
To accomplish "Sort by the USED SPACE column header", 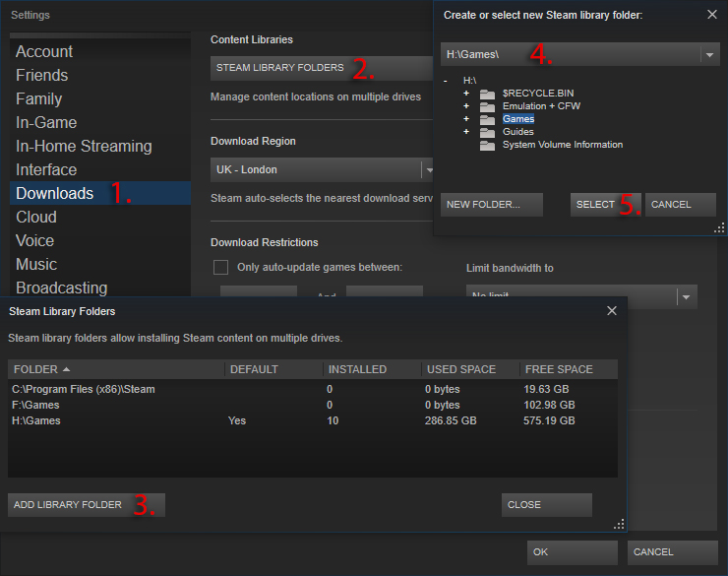I will pyautogui.click(x=471, y=370).
